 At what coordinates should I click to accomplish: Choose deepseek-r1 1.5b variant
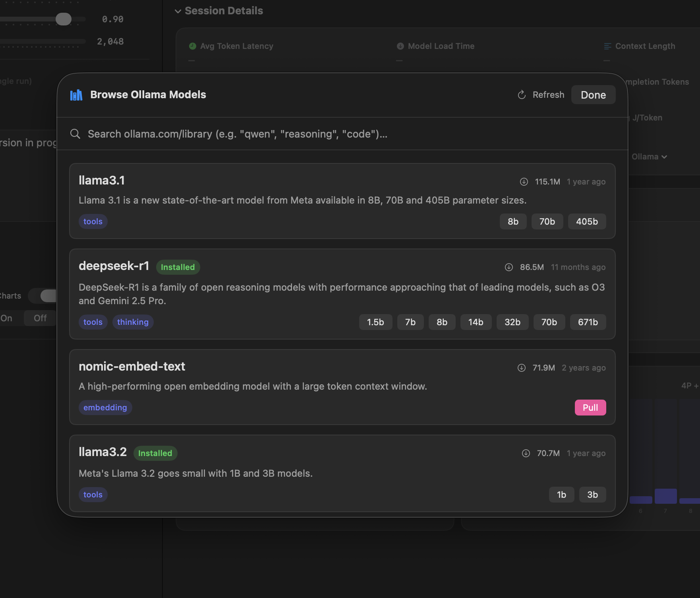click(376, 322)
